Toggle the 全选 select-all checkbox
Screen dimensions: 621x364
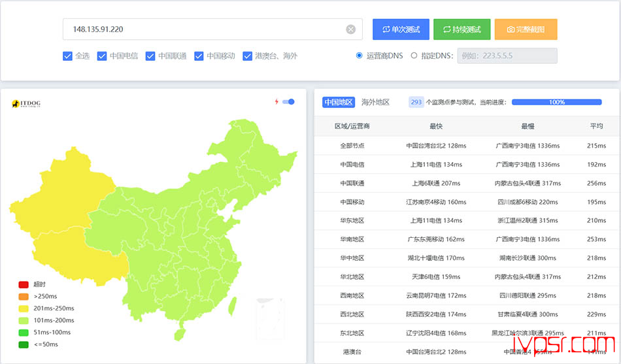click(67, 56)
